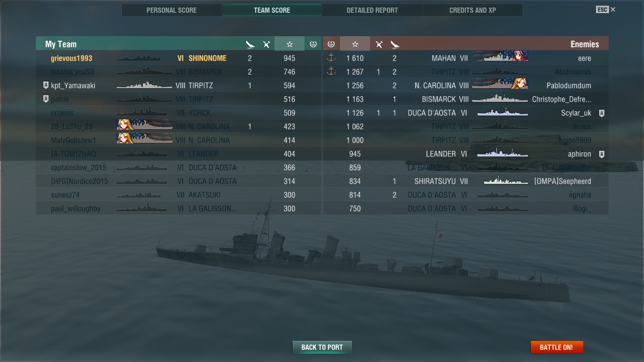Select [OMPA]Seepheerd Shiratsuyu row
The height and width of the screenshot is (362, 644).
[x=465, y=181]
